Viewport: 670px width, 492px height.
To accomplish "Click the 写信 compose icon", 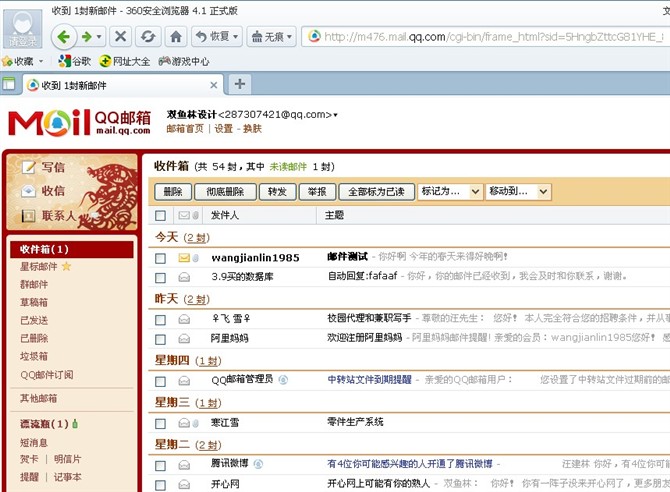I will click(x=29, y=167).
